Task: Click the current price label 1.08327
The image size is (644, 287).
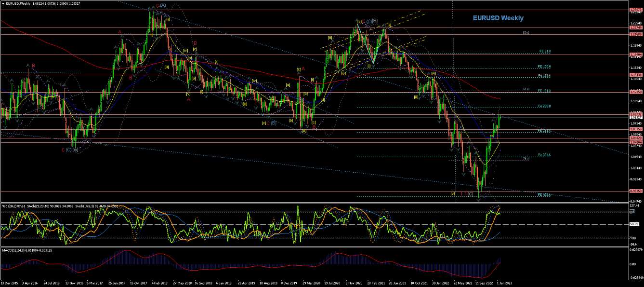Action: 637,117
